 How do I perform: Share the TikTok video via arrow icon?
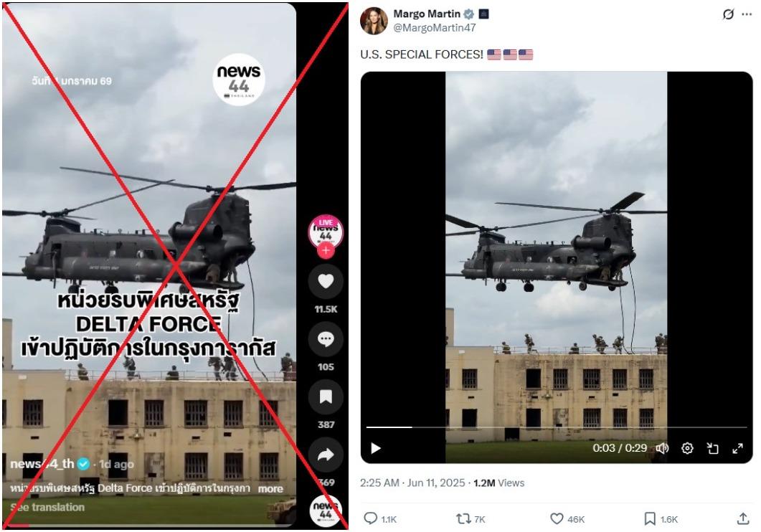tap(326, 455)
